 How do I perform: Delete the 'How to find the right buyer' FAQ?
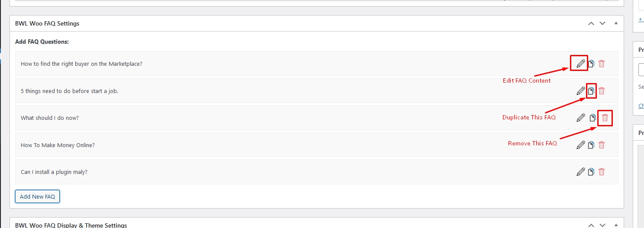point(602,64)
